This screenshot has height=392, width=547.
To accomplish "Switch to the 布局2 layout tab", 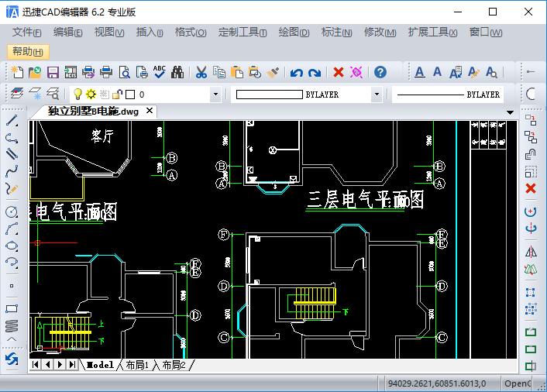I will click(174, 365).
